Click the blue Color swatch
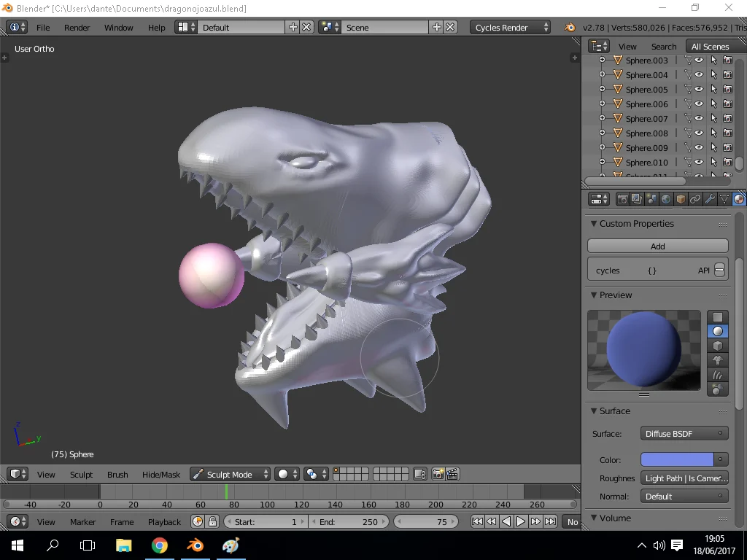 (676, 459)
